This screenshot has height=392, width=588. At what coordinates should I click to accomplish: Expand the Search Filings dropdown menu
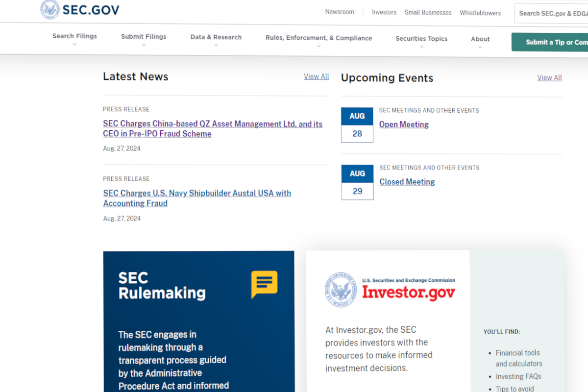[x=74, y=39]
